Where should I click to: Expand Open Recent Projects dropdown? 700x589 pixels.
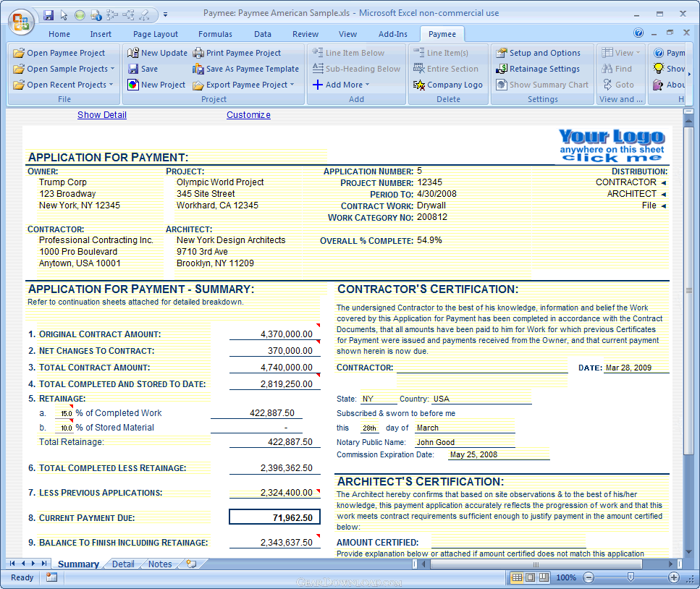click(111, 85)
